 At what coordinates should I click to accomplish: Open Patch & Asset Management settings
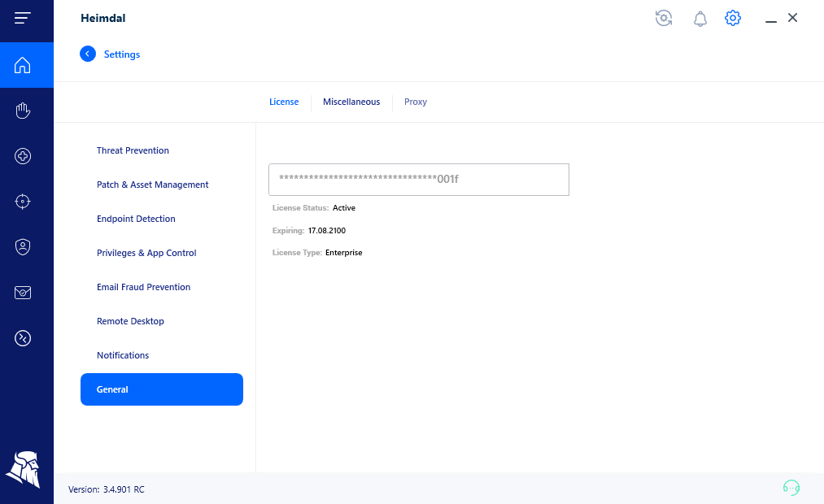(x=152, y=185)
